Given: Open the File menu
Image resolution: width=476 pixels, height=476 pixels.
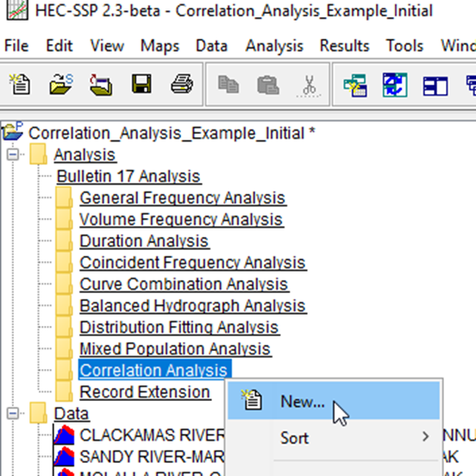Looking at the screenshot, I should pyautogui.click(x=16, y=46).
